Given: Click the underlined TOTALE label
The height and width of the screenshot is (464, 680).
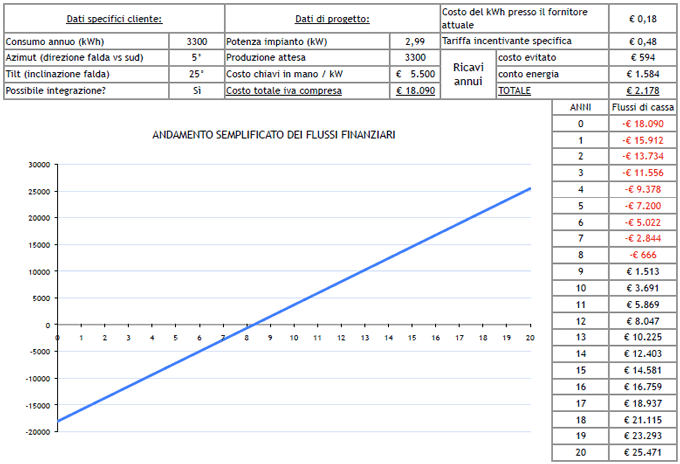Looking at the screenshot, I should 514,90.
